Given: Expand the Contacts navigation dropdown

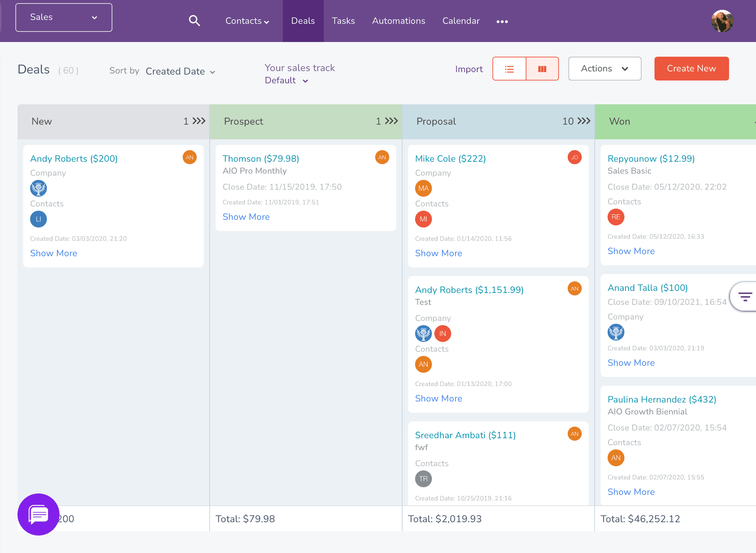Looking at the screenshot, I should click(x=246, y=21).
